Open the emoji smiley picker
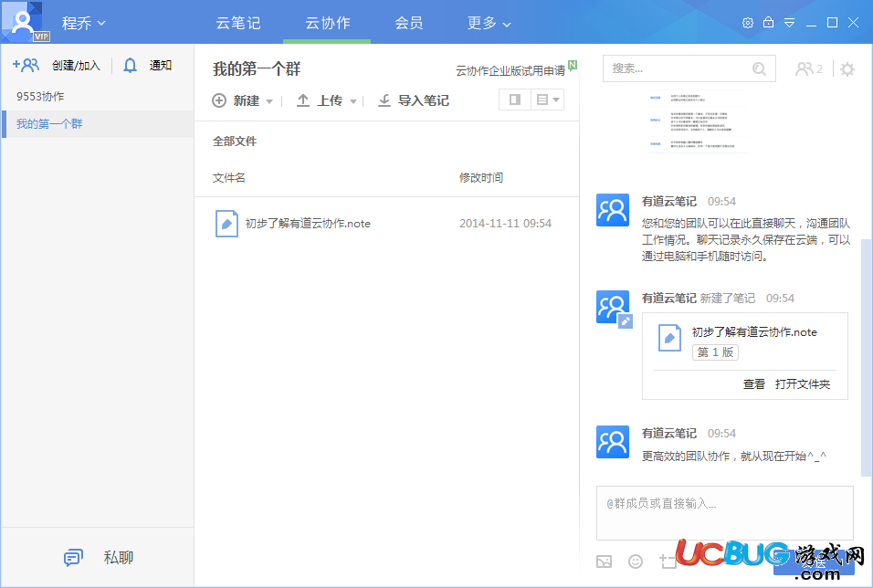Viewport: 873px width, 588px height. click(x=636, y=562)
